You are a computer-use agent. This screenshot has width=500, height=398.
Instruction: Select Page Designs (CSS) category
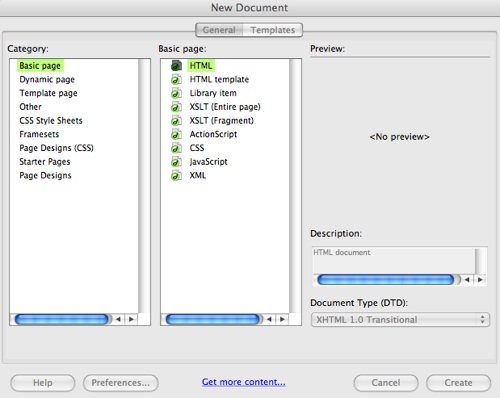coord(56,148)
